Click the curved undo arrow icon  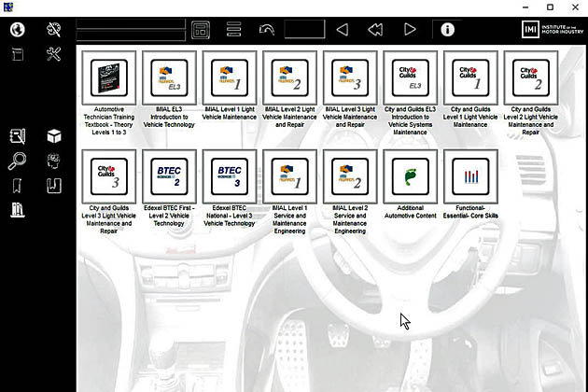(267, 30)
